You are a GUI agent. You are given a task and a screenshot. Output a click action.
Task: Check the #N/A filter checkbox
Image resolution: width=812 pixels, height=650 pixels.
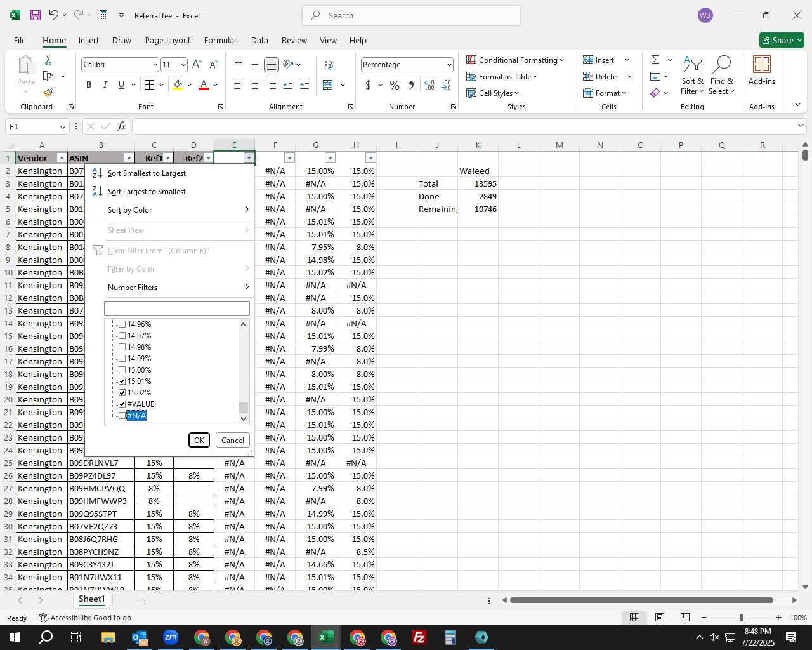pyautogui.click(x=122, y=416)
